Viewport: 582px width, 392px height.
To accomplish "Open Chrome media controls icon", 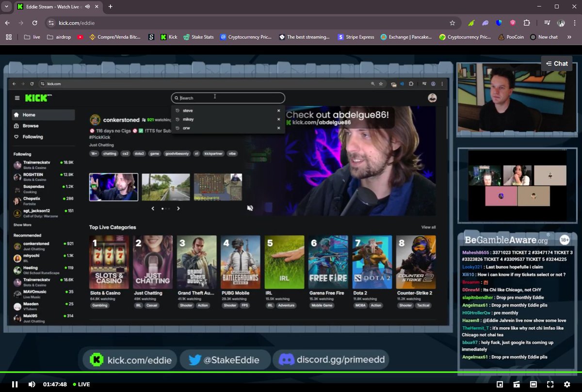I will point(547,23).
